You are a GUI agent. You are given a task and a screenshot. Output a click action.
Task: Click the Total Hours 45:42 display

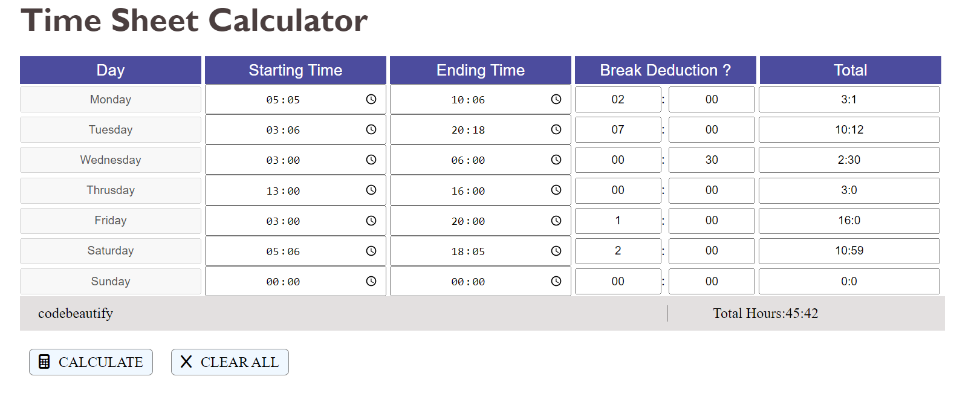click(765, 313)
